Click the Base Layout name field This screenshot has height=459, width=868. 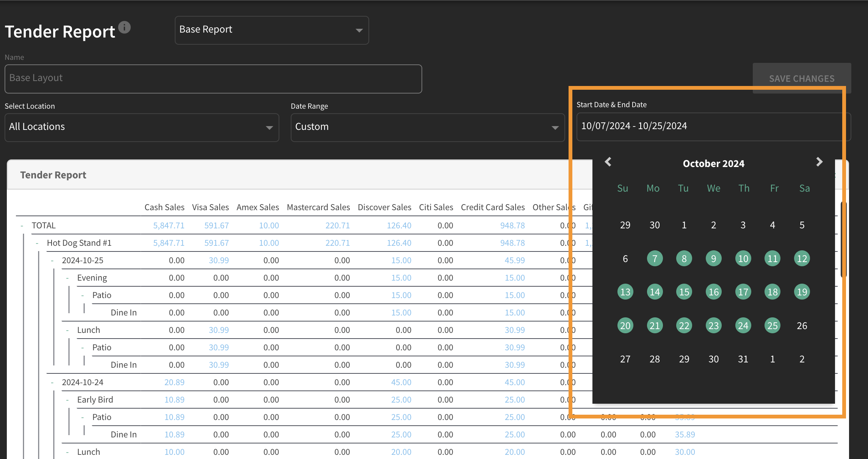coord(213,79)
